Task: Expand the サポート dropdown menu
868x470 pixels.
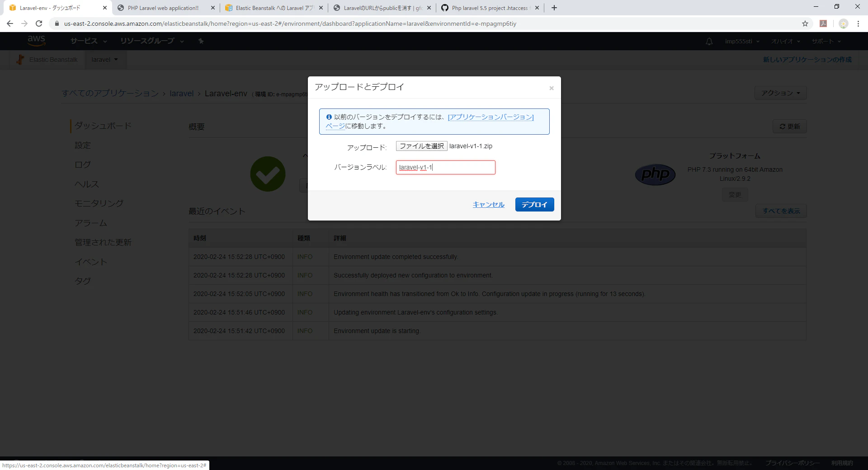Action: coord(826,42)
